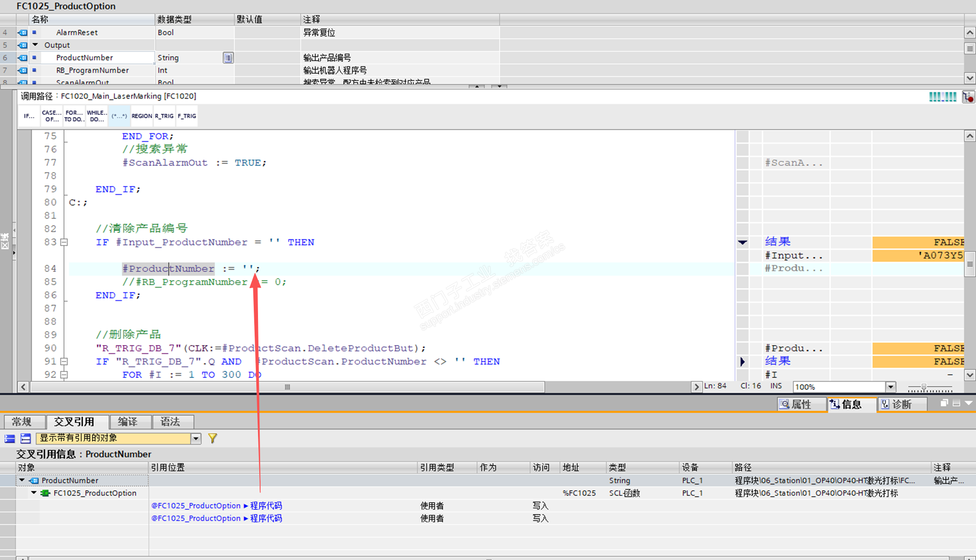Collapse the FOR loop at line 92

[64, 375]
